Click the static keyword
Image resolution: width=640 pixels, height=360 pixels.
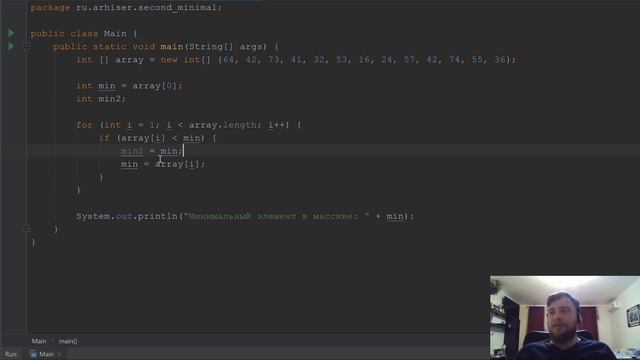109,47
